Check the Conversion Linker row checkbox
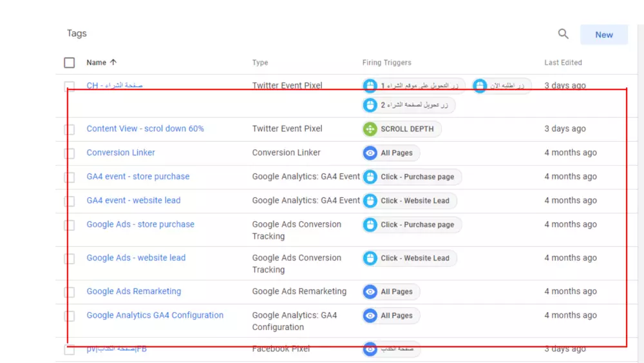Image resolution: width=644 pixels, height=363 pixels. (x=70, y=153)
